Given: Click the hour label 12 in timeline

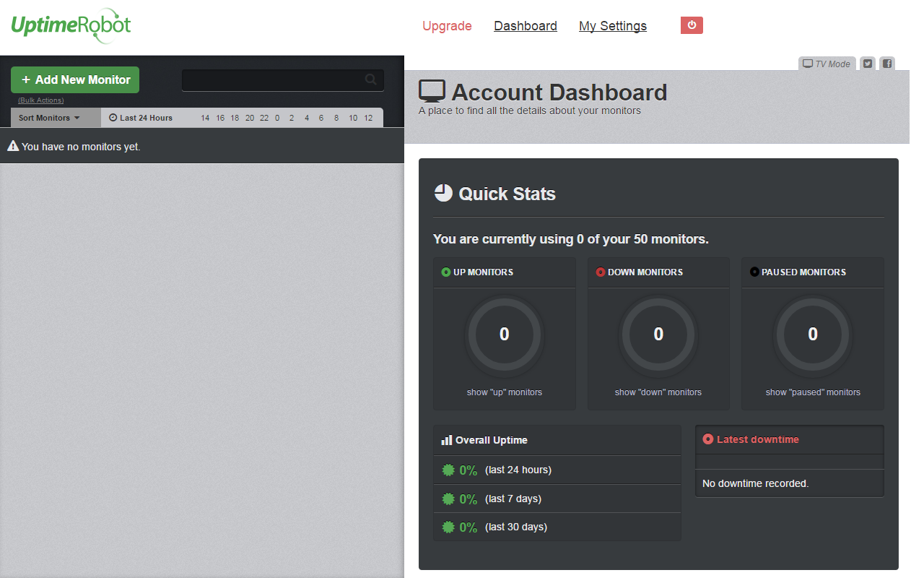Looking at the screenshot, I should (x=368, y=118).
